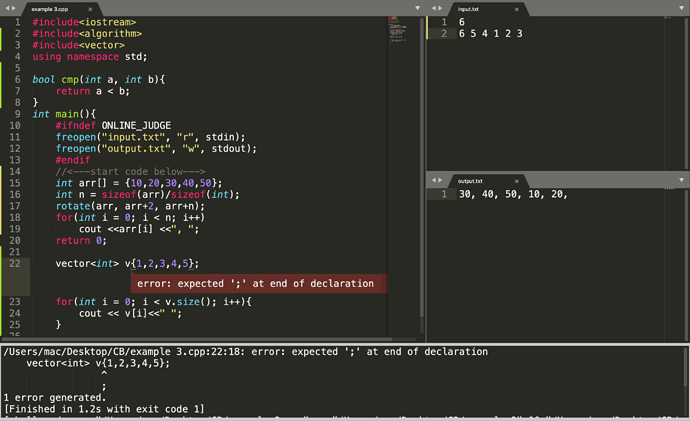Open the tab list dropdown in the code pane
Screen dimensions: 690x421
416,8
